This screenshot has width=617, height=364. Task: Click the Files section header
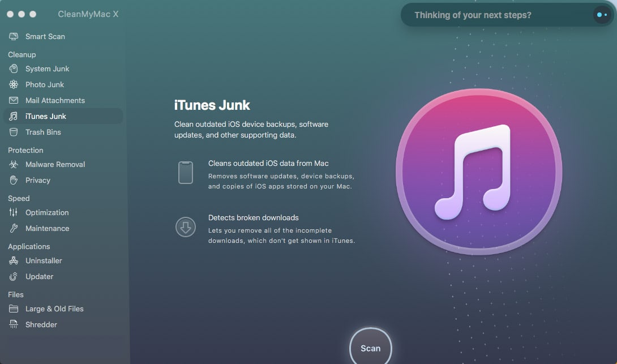click(x=16, y=294)
